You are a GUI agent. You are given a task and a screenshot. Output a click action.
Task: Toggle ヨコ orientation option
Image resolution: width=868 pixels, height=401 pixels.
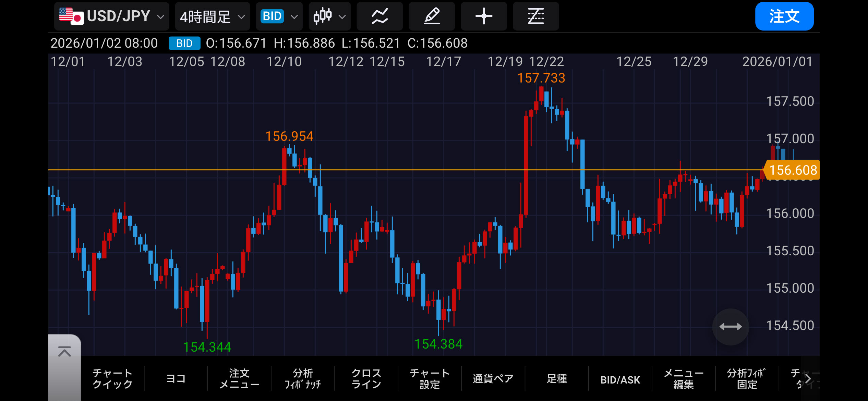pyautogui.click(x=176, y=379)
